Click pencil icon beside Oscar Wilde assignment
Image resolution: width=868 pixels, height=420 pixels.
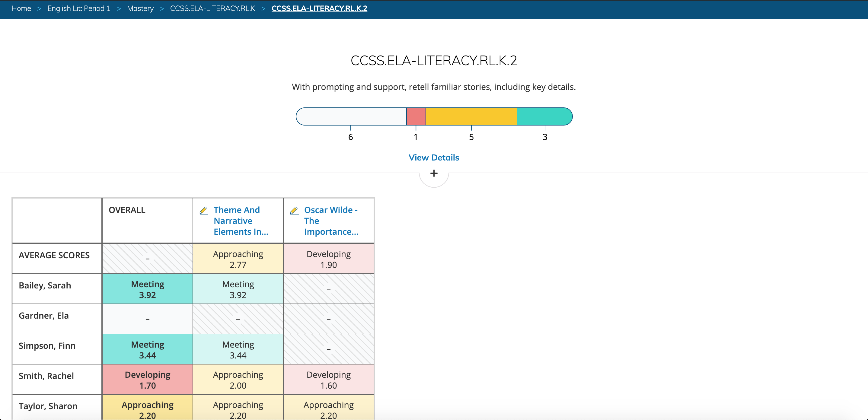294,211
